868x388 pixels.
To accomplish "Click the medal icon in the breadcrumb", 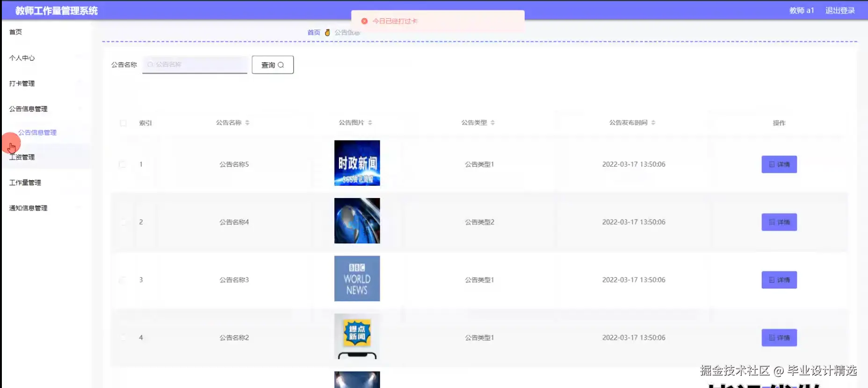I will [327, 32].
